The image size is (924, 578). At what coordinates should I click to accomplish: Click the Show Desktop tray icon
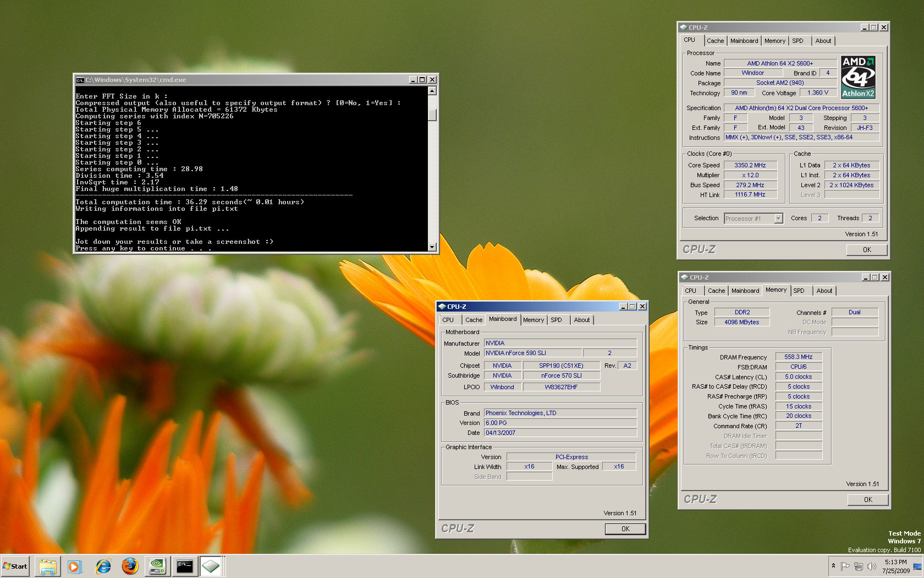click(x=917, y=566)
